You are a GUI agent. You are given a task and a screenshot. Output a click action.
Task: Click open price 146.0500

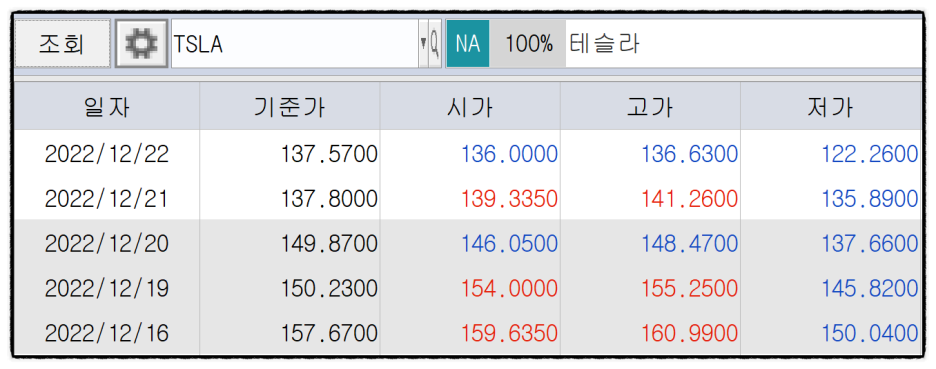(x=510, y=244)
